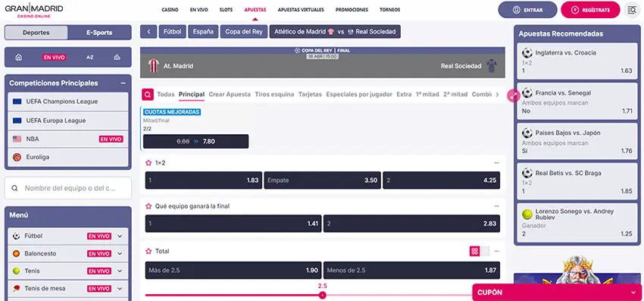Switch to the E-Sports toggle
Screen dimensions: 644x301
[99, 33]
